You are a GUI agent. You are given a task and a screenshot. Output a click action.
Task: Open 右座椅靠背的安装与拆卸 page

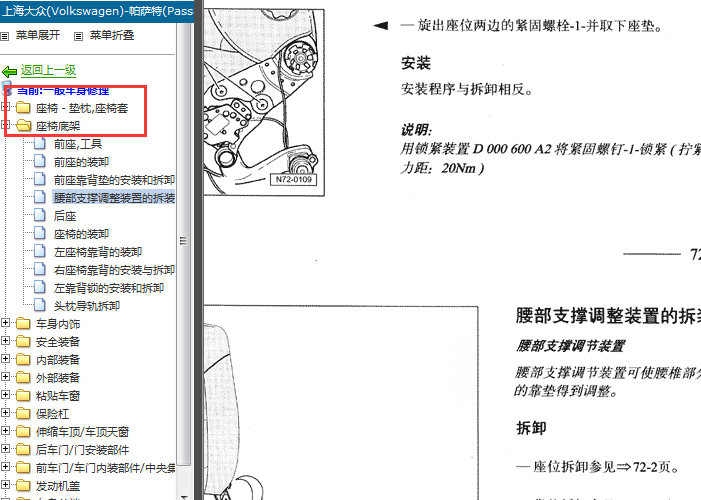click(x=114, y=270)
